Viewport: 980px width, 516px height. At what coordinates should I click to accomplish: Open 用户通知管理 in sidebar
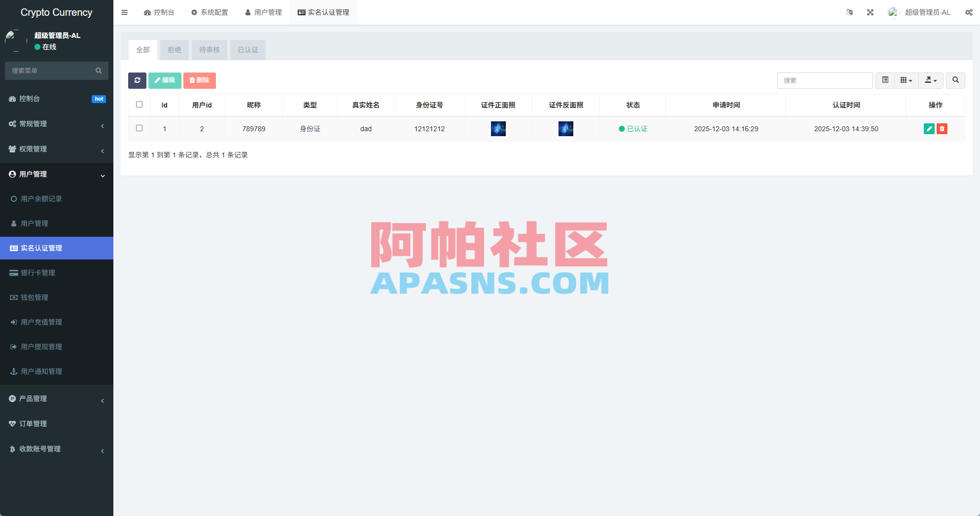coord(57,371)
